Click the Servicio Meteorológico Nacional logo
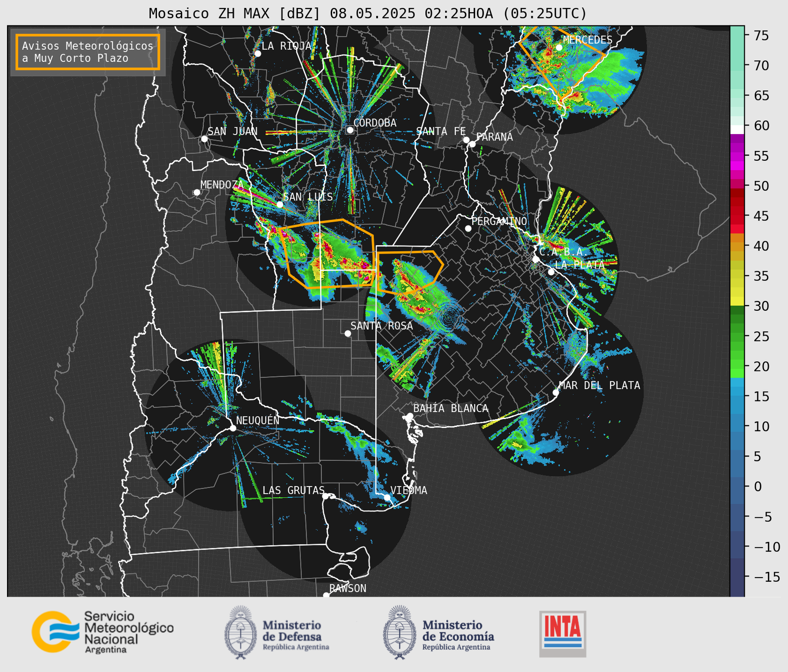 [x=102, y=632]
